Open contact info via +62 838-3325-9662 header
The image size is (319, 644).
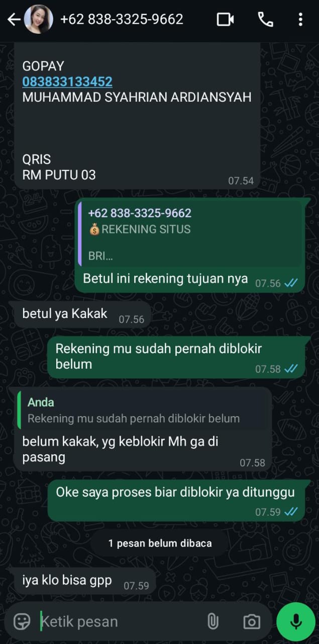pos(122,20)
